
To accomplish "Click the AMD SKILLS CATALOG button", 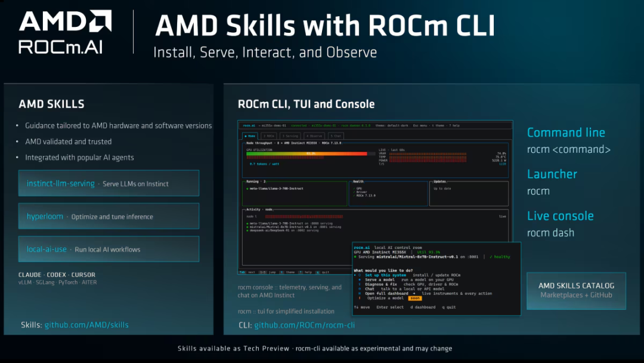I will pyautogui.click(x=576, y=291).
